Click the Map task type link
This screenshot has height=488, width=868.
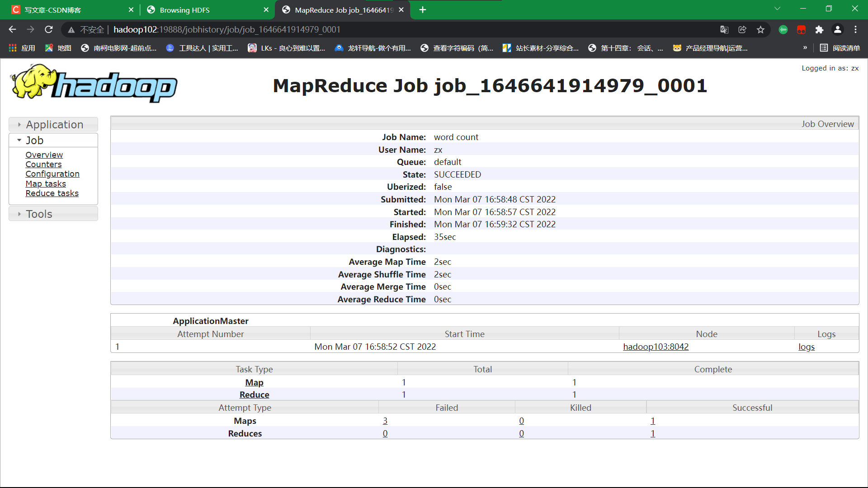tap(254, 382)
